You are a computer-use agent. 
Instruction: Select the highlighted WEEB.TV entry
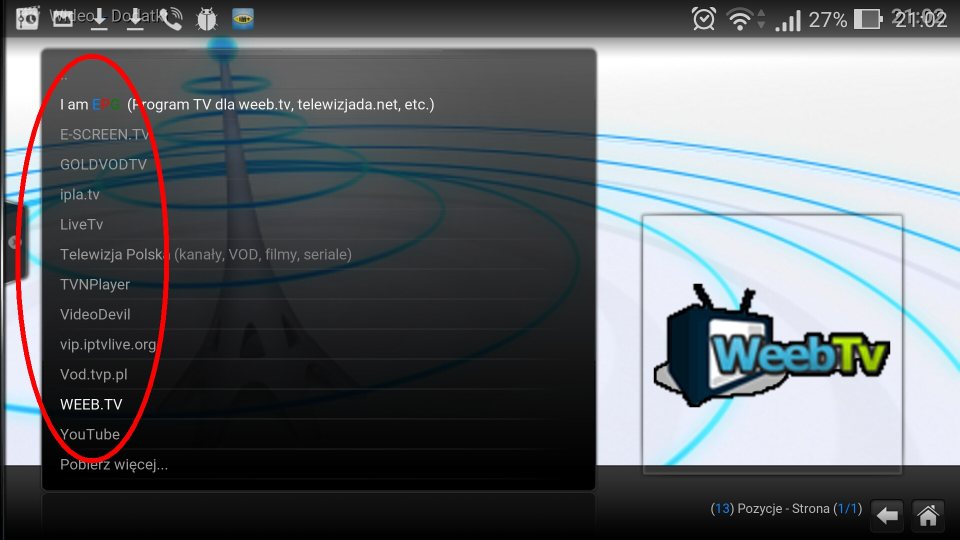91,404
